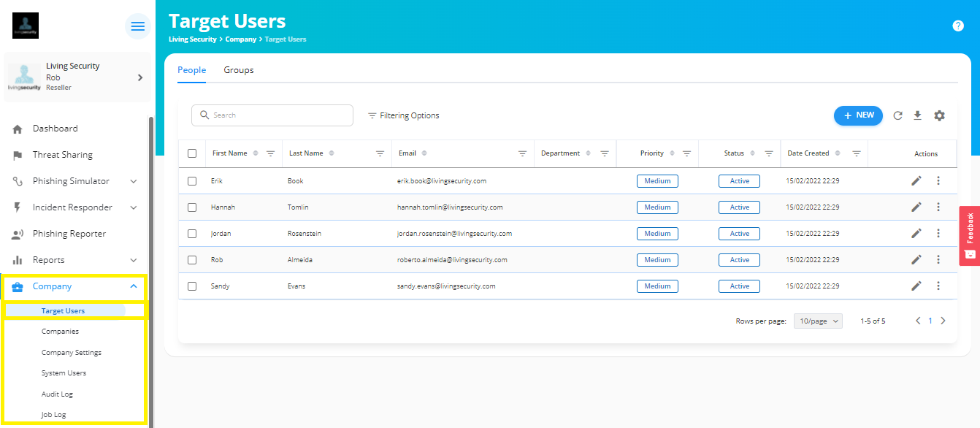Edit Hannah Tomlin with pencil icon
Image resolution: width=980 pixels, height=428 pixels.
pyautogui.click(x=916, y=207)
